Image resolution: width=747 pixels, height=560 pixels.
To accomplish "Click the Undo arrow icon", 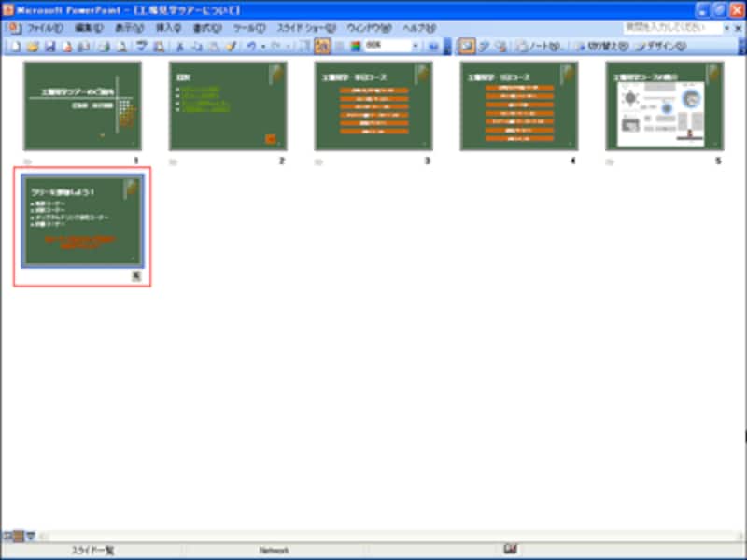I will (251, 46).
